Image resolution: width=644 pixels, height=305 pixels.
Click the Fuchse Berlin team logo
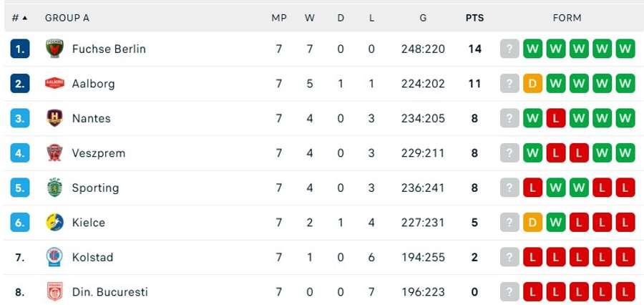pos(55,49)
